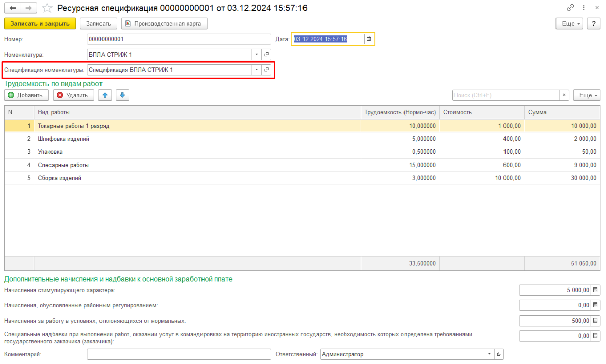Click the back navigation arrow

12,8
